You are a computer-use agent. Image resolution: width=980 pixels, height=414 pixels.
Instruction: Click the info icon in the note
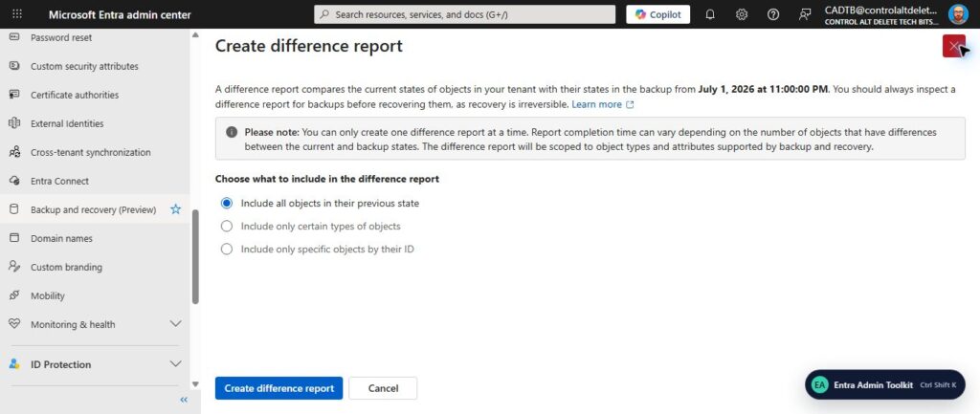pyautogui.click(x=232, y=132)
